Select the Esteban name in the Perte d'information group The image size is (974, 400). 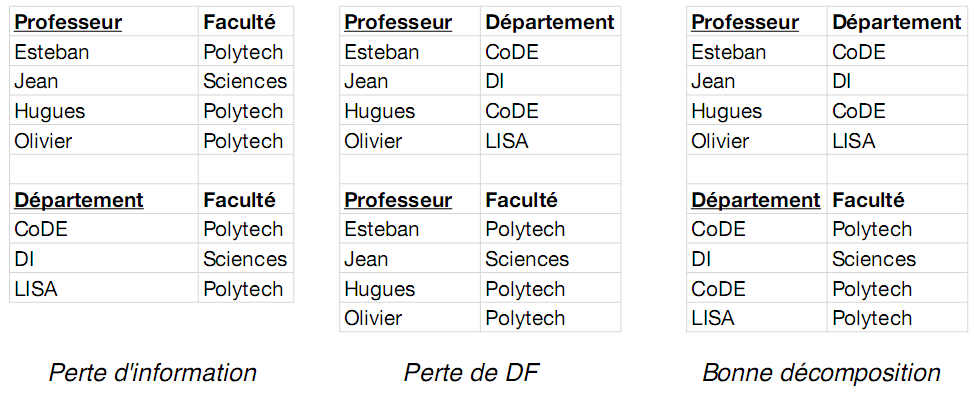(x=52, y=52)
